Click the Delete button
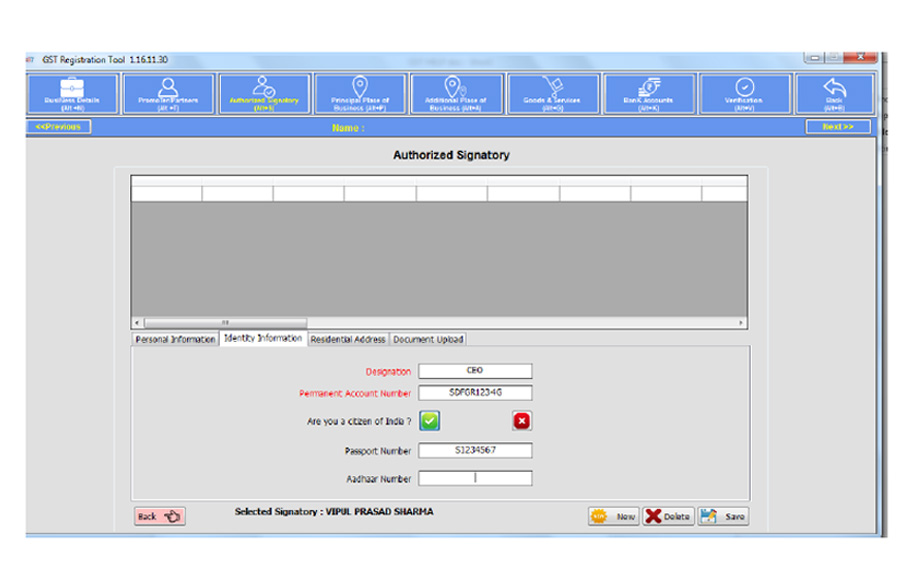The image size is (911, 572). coord(667,516)
